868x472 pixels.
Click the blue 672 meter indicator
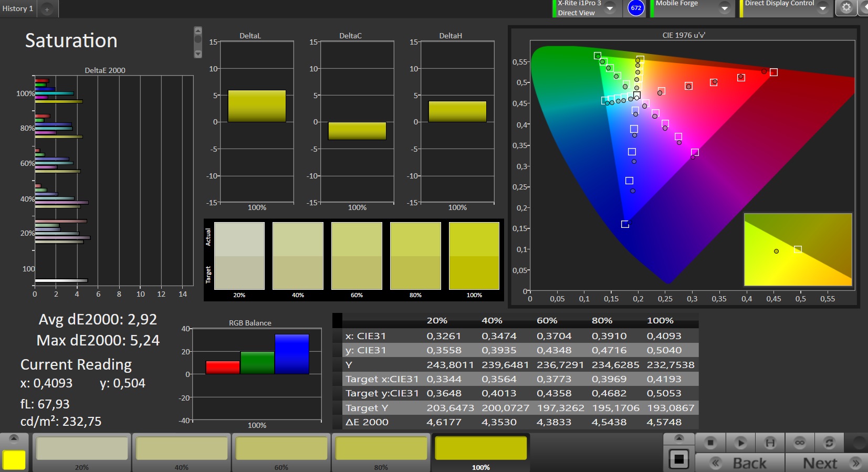coord(636,8)
